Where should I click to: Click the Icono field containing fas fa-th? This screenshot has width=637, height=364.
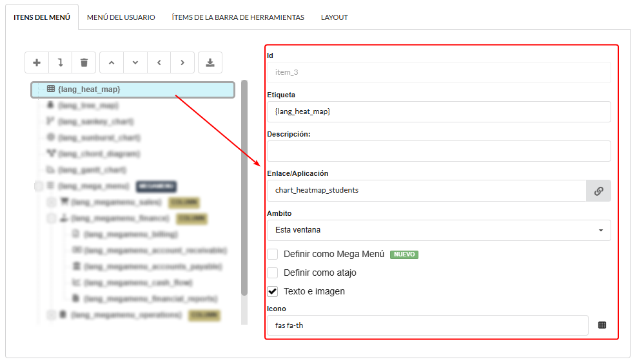pos(427,325)
